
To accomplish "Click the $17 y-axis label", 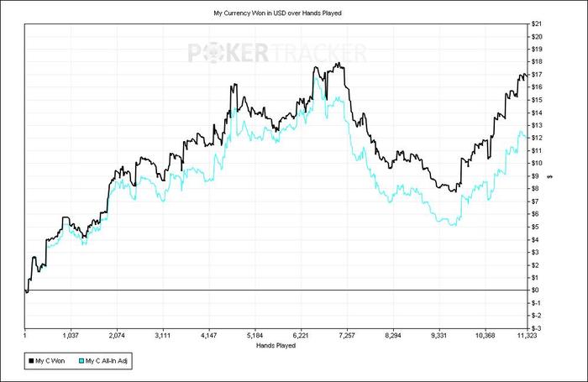I will pyautogui.click(x=537, y=75).
